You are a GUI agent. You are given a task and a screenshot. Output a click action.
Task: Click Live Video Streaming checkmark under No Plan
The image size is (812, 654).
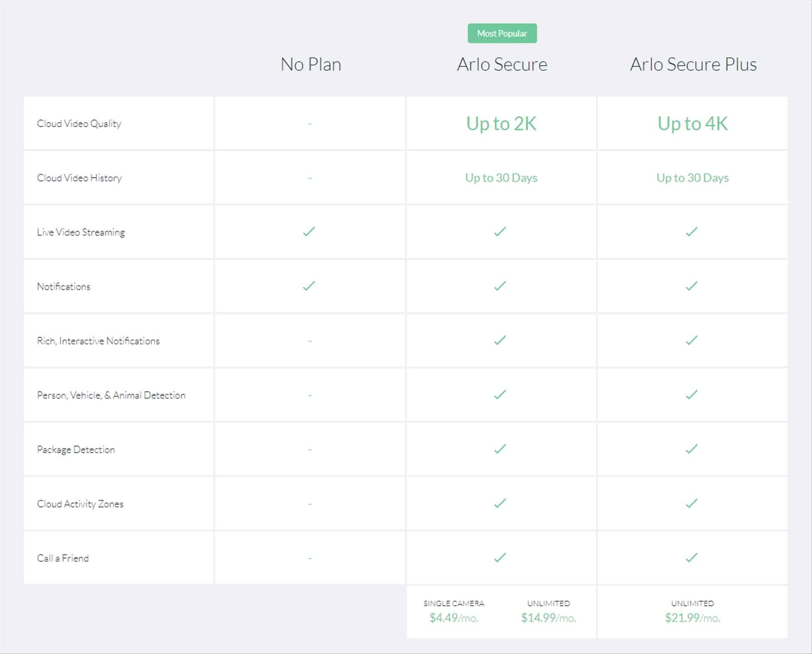[309, 232]
